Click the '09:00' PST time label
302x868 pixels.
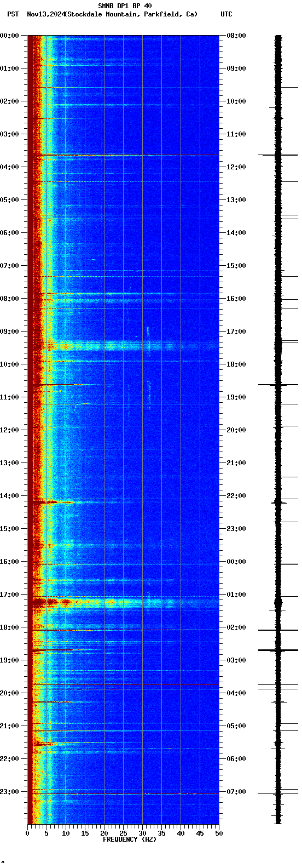coord(10,332)
